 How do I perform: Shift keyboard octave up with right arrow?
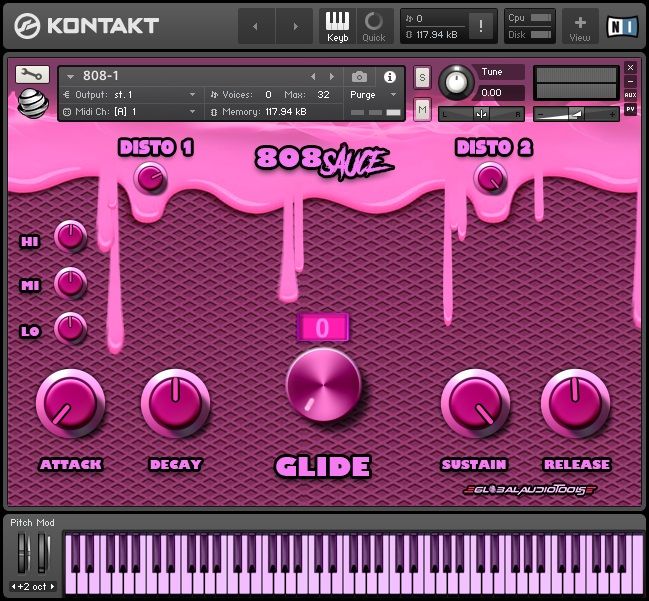click(52, 587)
